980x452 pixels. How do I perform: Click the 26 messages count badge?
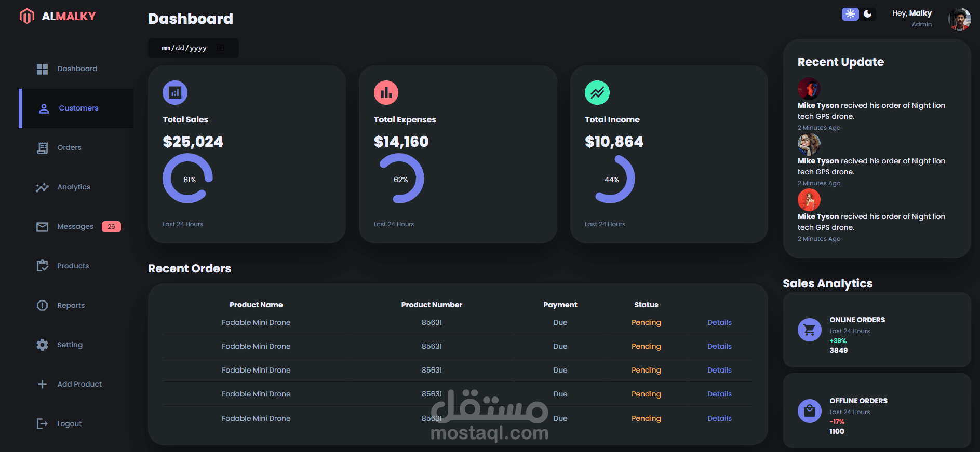tap(111, 227)
